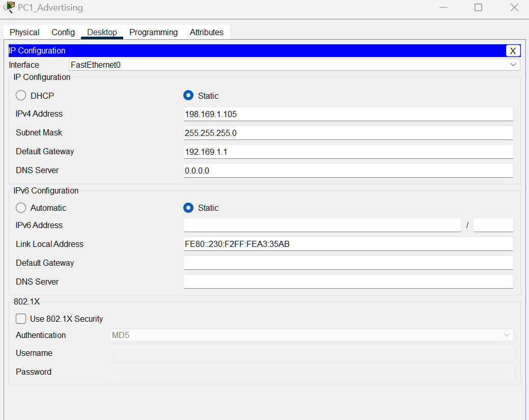Click the 802.1X Username field

pos(312,353)
